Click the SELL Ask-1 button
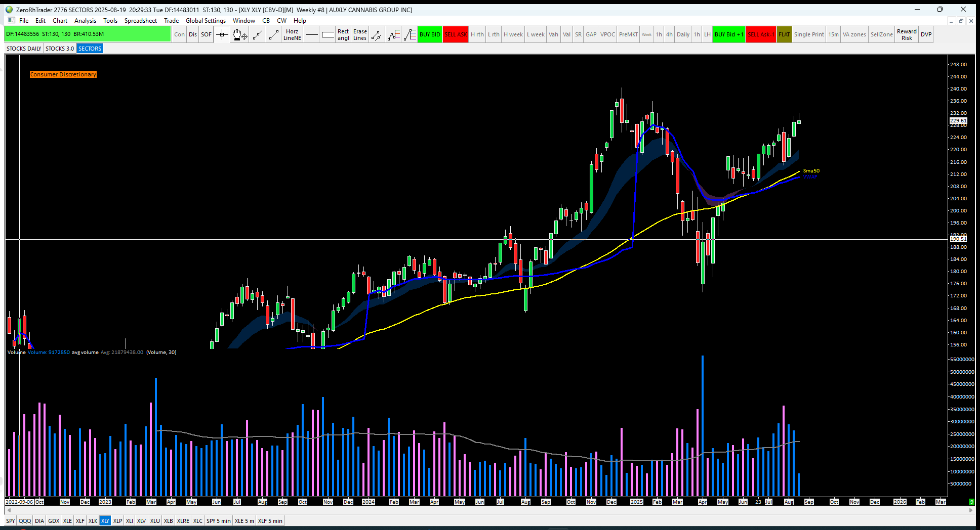This screenshot has height=530, width=980. pyautogui.click(x=761, y=34)
